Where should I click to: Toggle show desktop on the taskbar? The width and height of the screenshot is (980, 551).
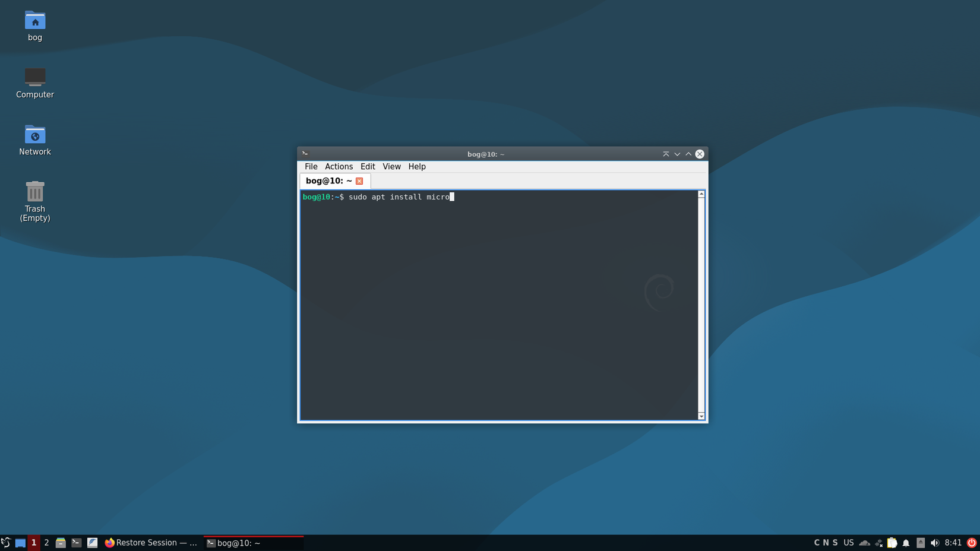click(20, 542)
